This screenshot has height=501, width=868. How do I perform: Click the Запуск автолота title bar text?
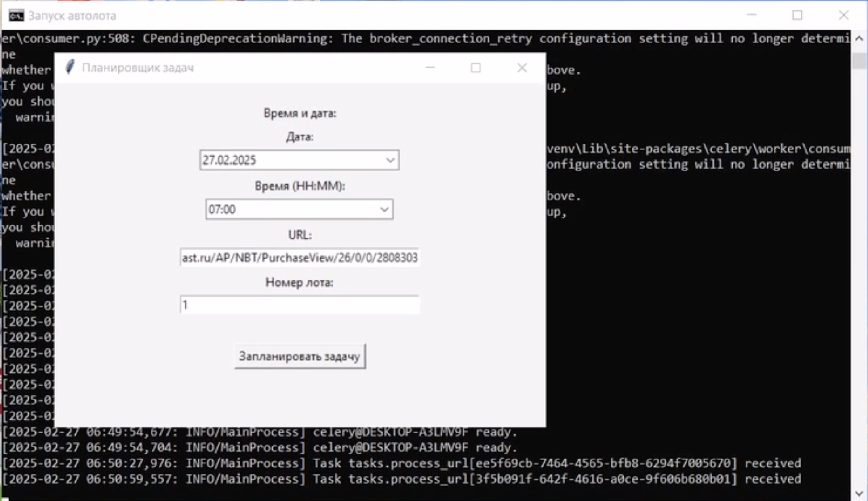tap(72, 16)
